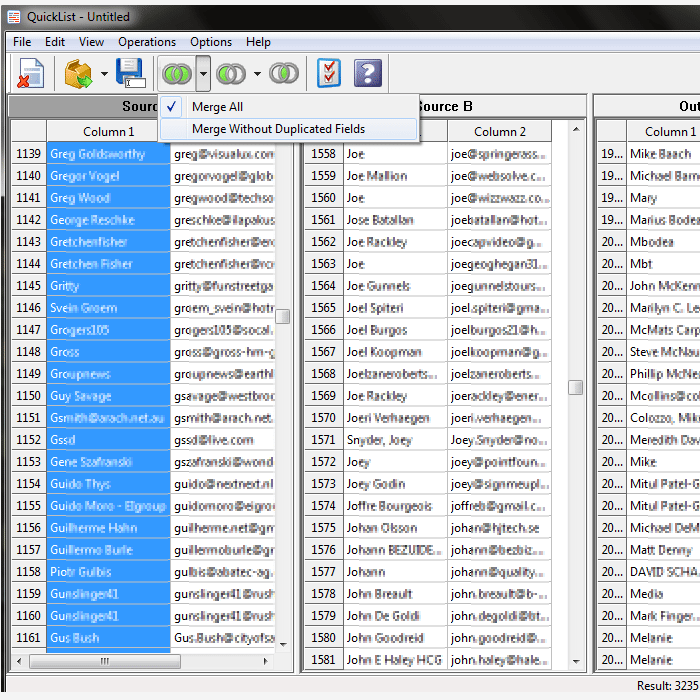Screen dimensions: 700x700
Task: Click the save floppy disk icon
Action: [x=130, y=73]
